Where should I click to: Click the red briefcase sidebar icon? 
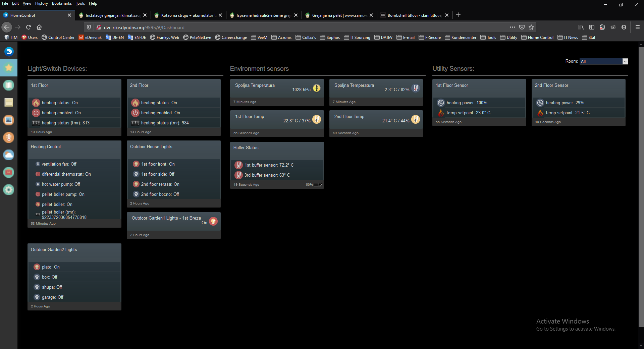coord(9,172)
